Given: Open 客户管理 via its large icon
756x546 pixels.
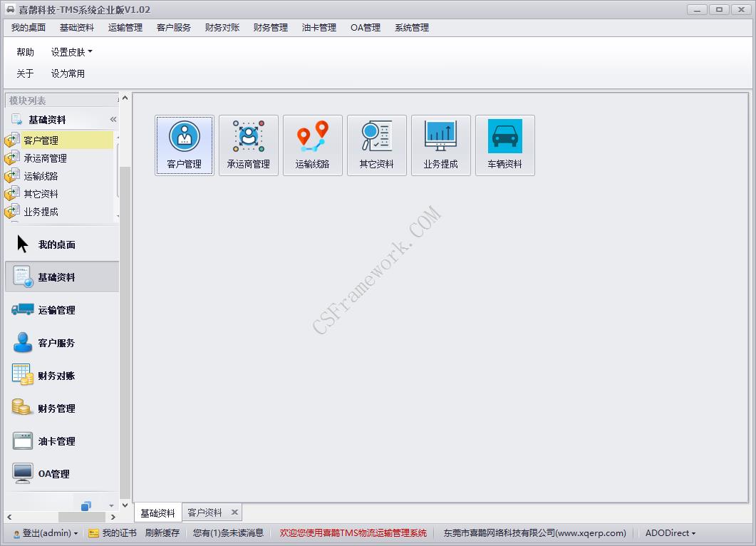Looking at the screenshot, I should (184, 145).
